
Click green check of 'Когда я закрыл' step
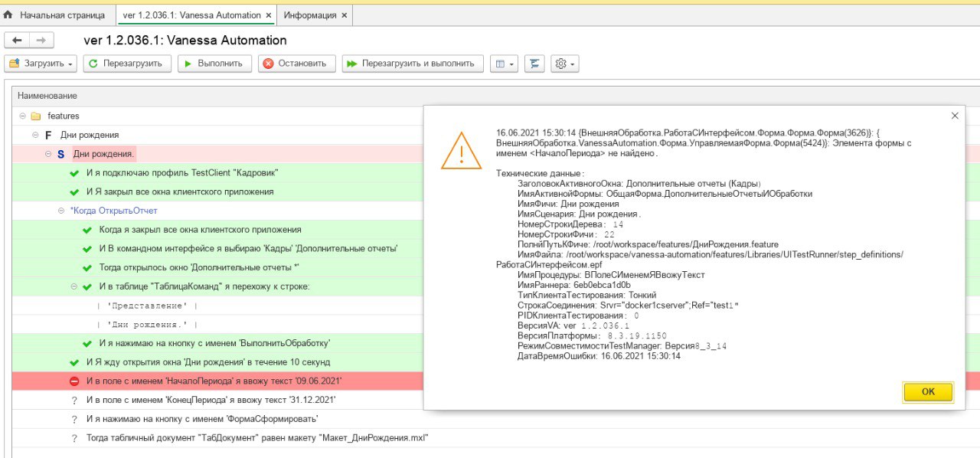[87, 230]
